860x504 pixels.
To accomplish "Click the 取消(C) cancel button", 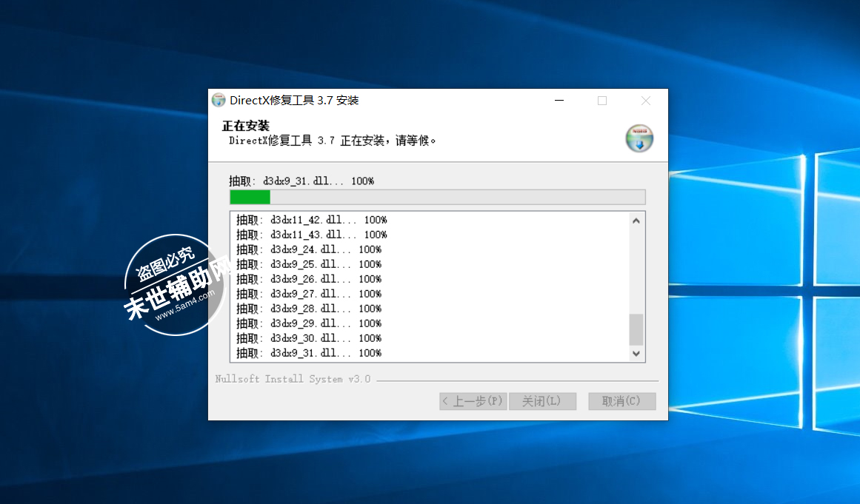I will tap(622, 401).
